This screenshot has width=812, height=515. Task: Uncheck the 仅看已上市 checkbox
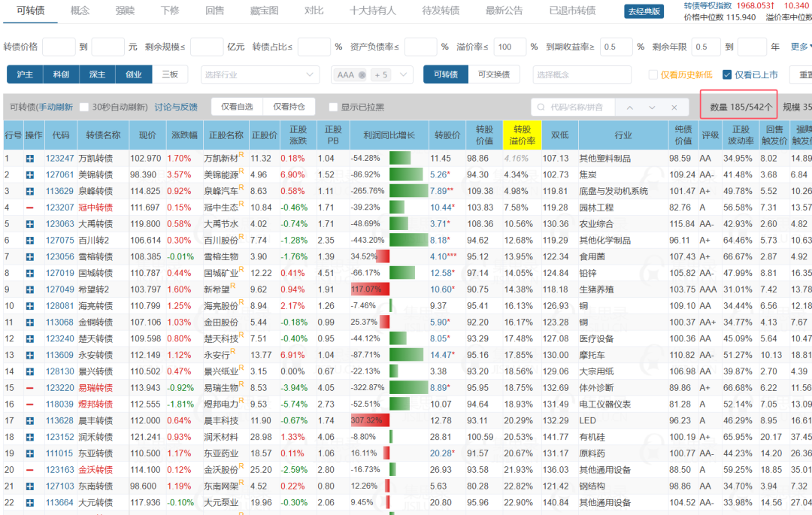727,75
